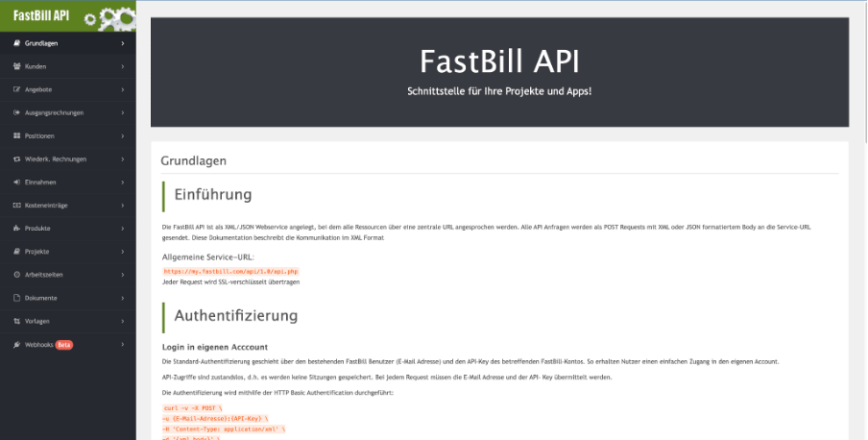Go to Vorlagen section

67,322
